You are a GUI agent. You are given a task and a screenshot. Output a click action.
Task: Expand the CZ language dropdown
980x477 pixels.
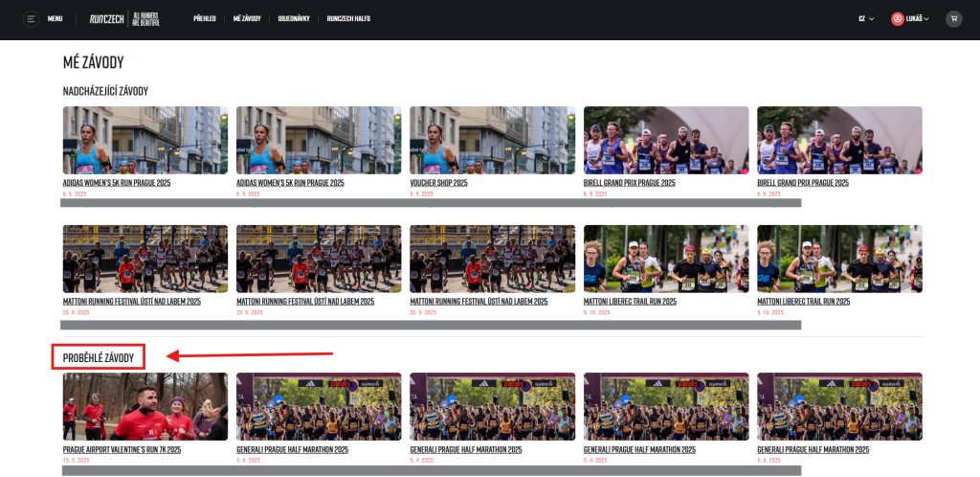865,19
